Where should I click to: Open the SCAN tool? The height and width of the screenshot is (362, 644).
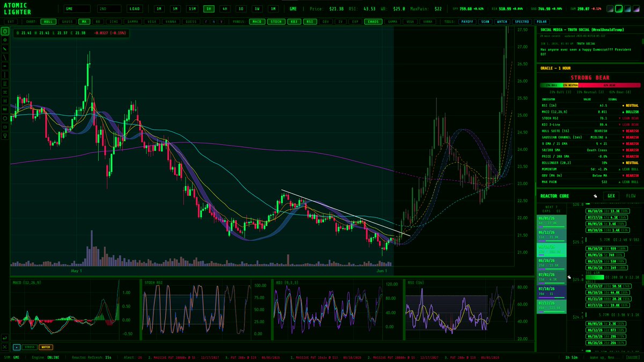pos(485,21)
